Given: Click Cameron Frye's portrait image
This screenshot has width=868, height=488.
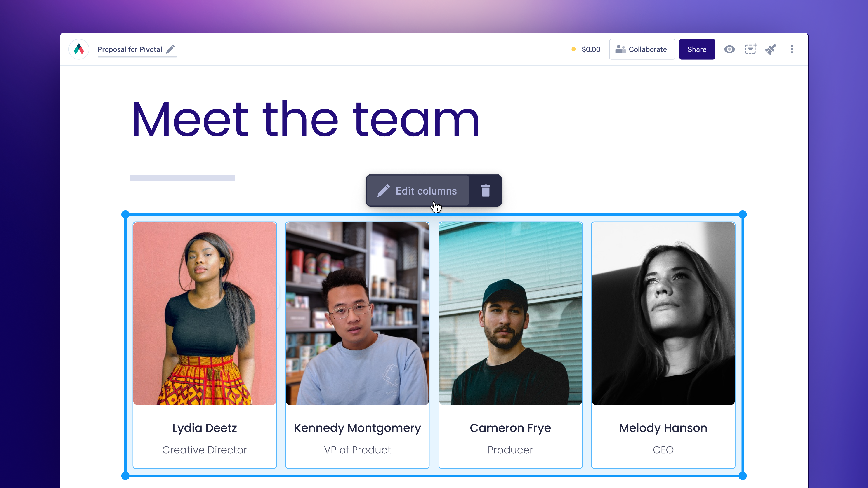Looking at the screenshot, I should point(510,313).
